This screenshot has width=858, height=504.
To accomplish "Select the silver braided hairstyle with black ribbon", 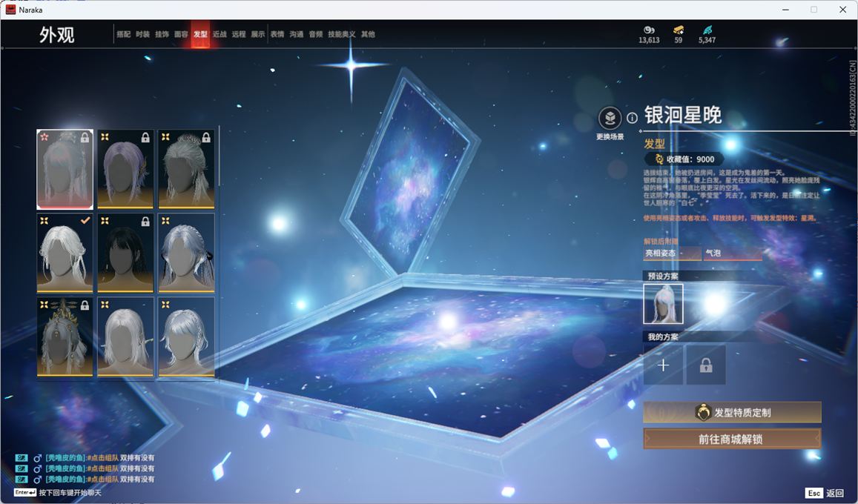I will click(186, 253).
